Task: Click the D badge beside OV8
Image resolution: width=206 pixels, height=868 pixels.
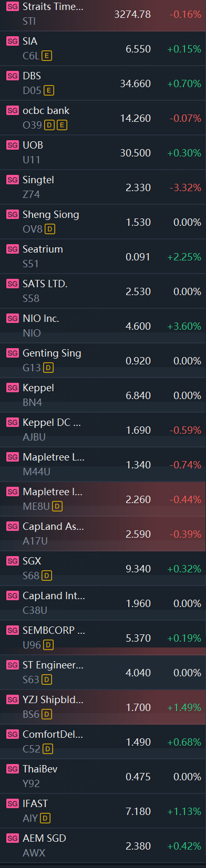Action: point(50,229)
